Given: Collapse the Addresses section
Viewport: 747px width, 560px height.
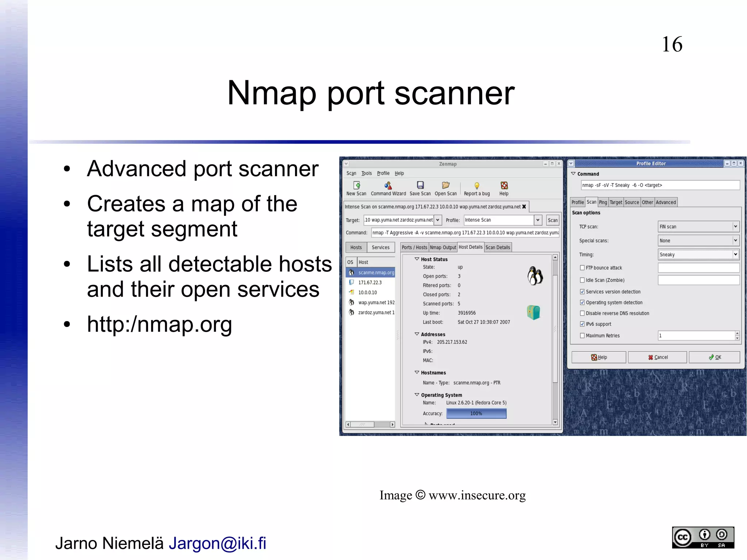Looking at the screenshot, I should pyautogui.click(x=417, y=334).
